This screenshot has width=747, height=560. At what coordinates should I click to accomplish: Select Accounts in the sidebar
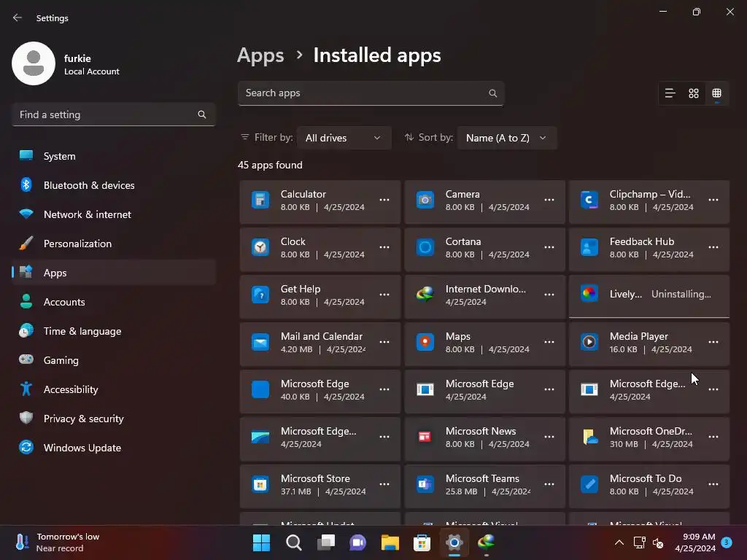pos(114,302)
